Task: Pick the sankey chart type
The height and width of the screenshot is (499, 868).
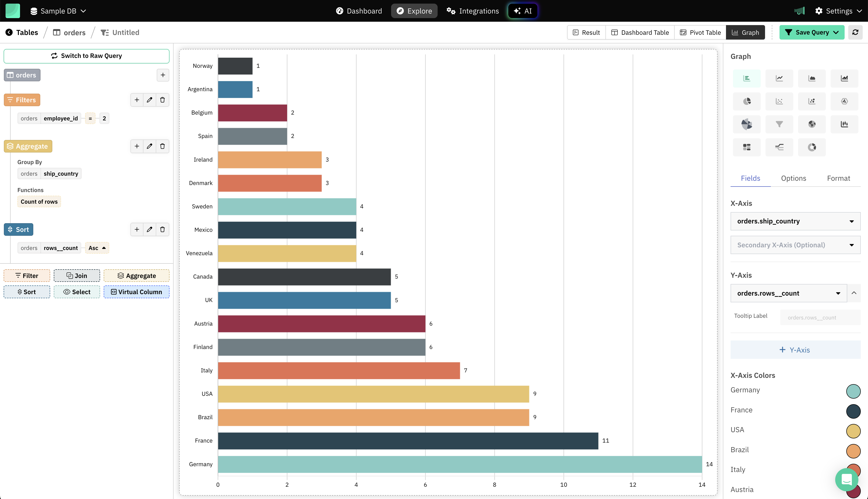Action: pyautogui.click(x=779, y=147)
